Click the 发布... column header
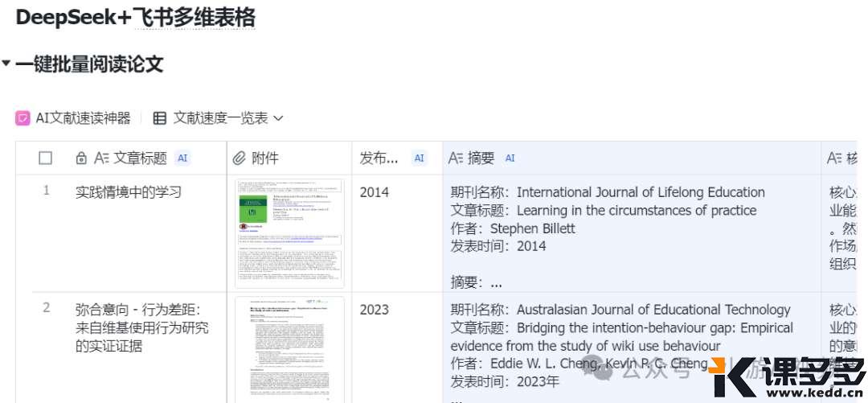Image resolution: width=868 pixels, height=403 pixels. tap(397, 158)
